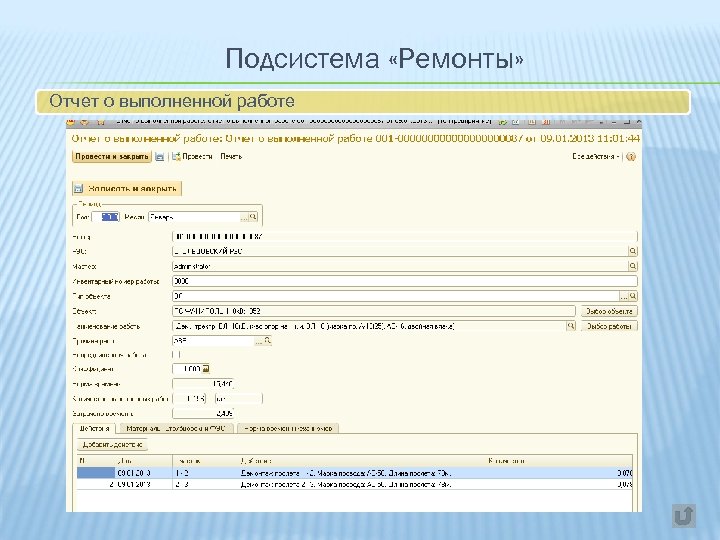
Task: Click the magnifier icon of the РЭС field
Action: point(633,251)
